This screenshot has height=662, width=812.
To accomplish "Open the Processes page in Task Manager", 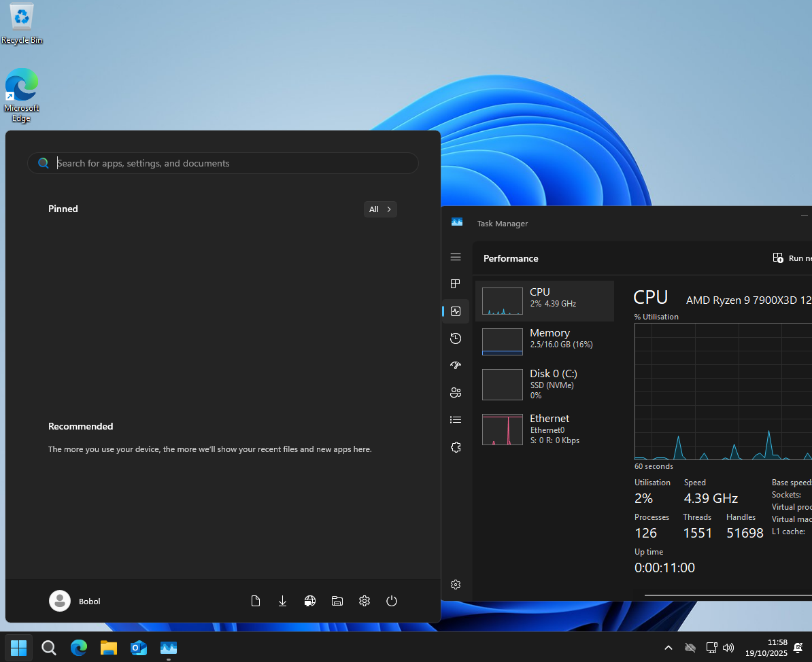I will [x=456, y=284].
